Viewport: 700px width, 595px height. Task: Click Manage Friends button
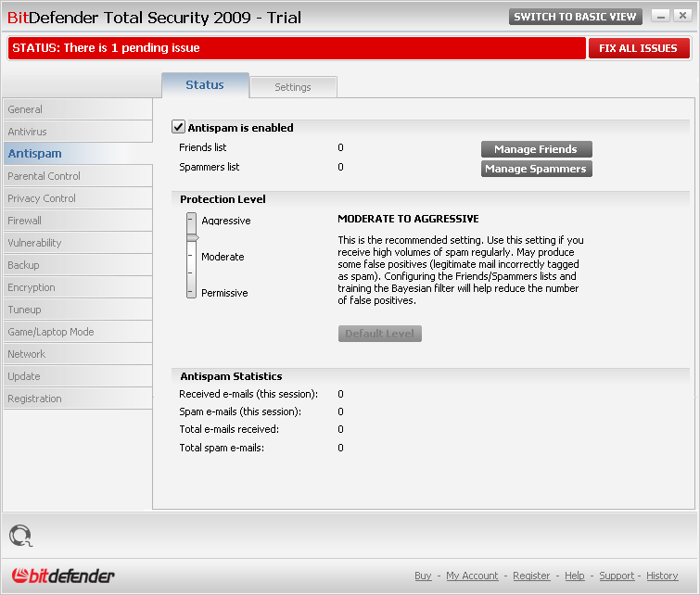[x=536, y=149]
